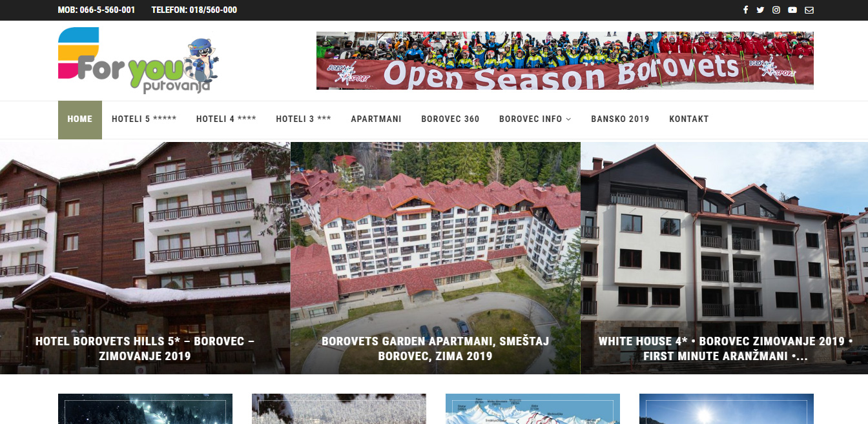The height and width of the screenshot is (424, 868).
Task: Open White House 4* Borovec article
Action: coord(725,348)
